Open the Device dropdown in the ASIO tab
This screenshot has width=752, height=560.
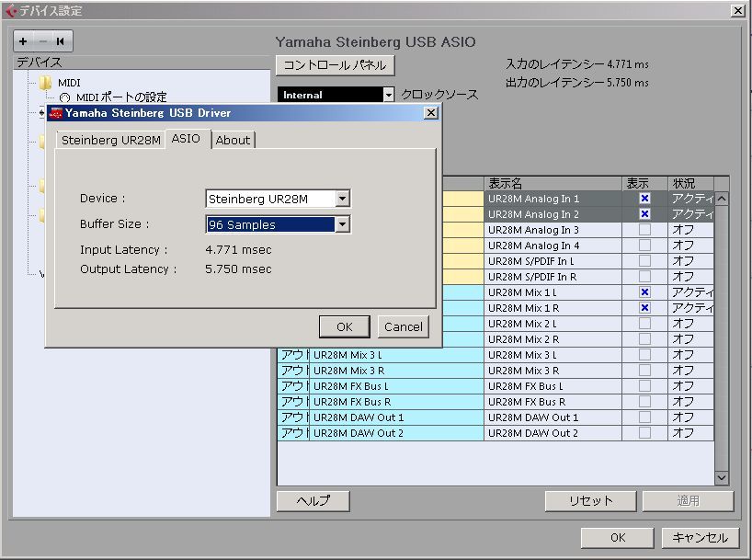click(342, 199)
